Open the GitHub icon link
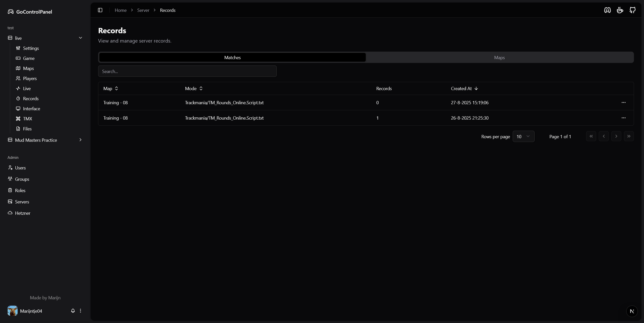644x323 pixels. (632, 10)
